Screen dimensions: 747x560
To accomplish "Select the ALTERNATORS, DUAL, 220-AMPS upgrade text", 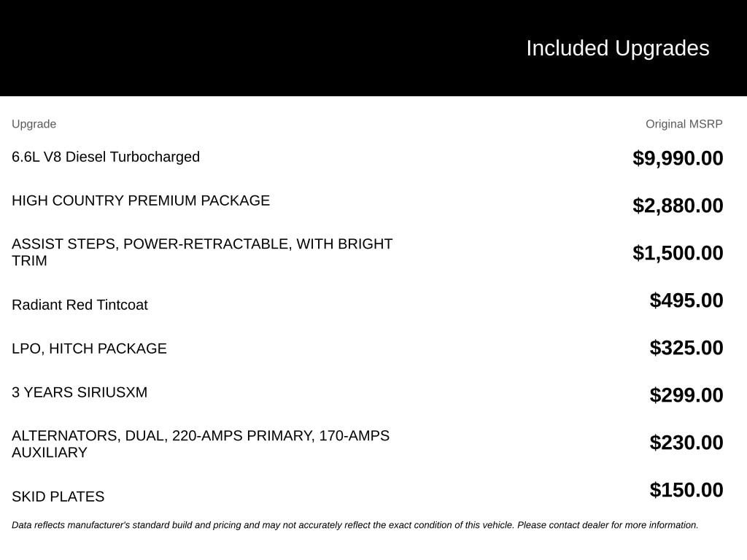I will tap(201, 444).
